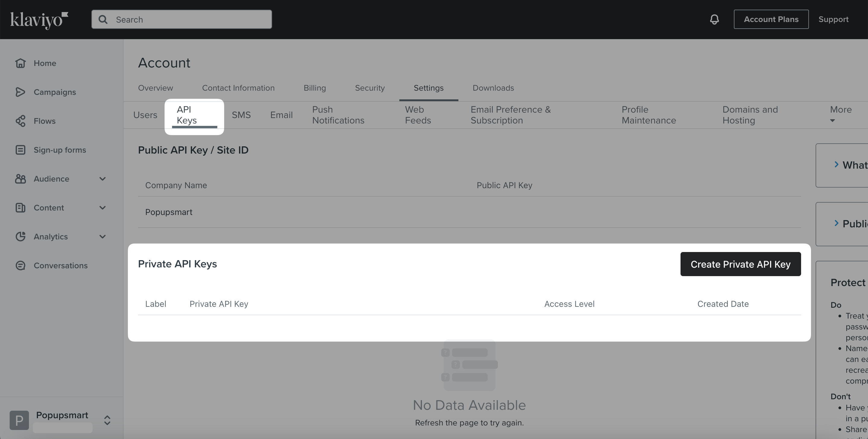Click the Content icon in the sidebar
Viewport: 868px width, 439px height.
(20, 208)
